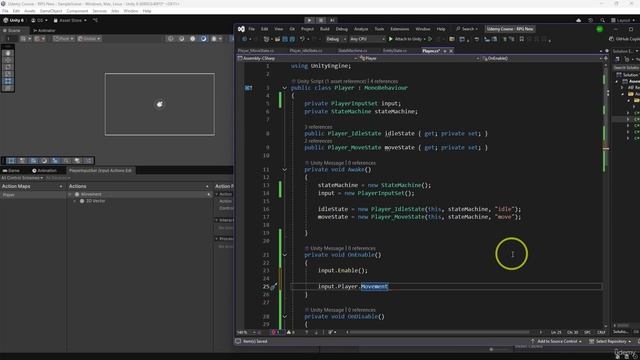This screenshot has height=360, width=640.
Task: Select the Transform tool in Scene toolbar
Action: [x=8, y=88]
